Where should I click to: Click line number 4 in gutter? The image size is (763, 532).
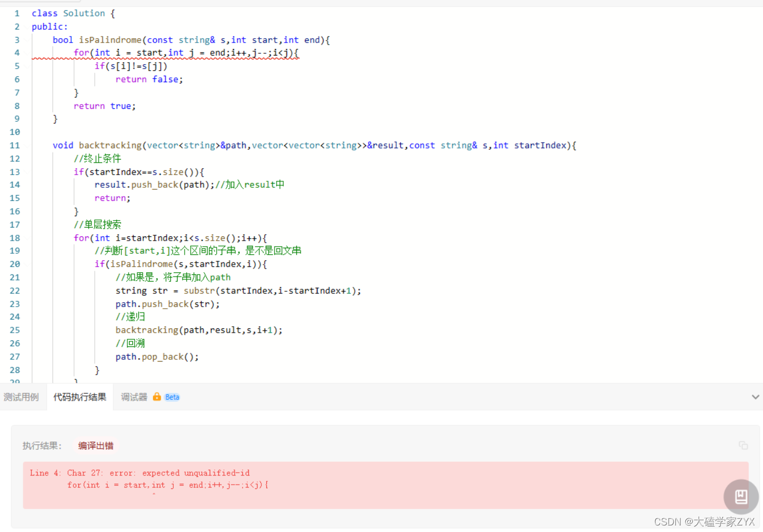point(17,53)
